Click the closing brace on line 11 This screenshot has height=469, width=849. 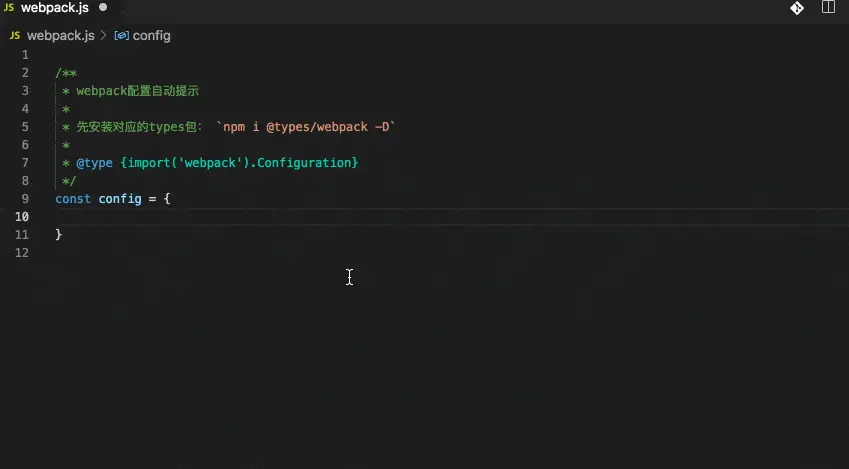click(x=58, y=234)
